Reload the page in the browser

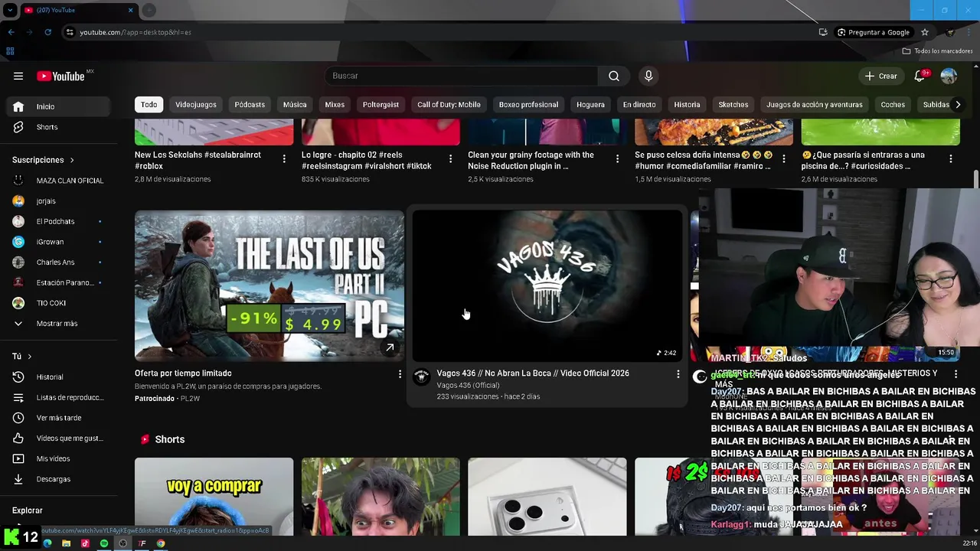tap(47, 32)
